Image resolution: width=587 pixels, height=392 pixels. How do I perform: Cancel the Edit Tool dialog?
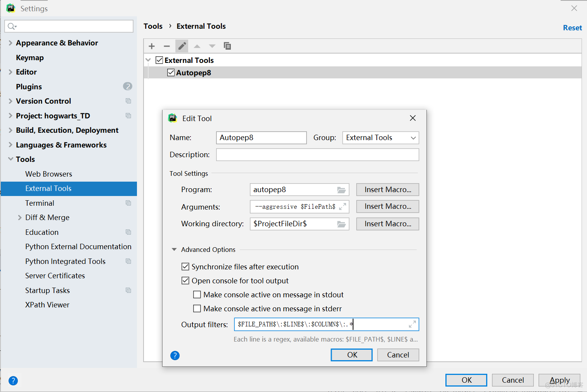(x=398, y=355)
